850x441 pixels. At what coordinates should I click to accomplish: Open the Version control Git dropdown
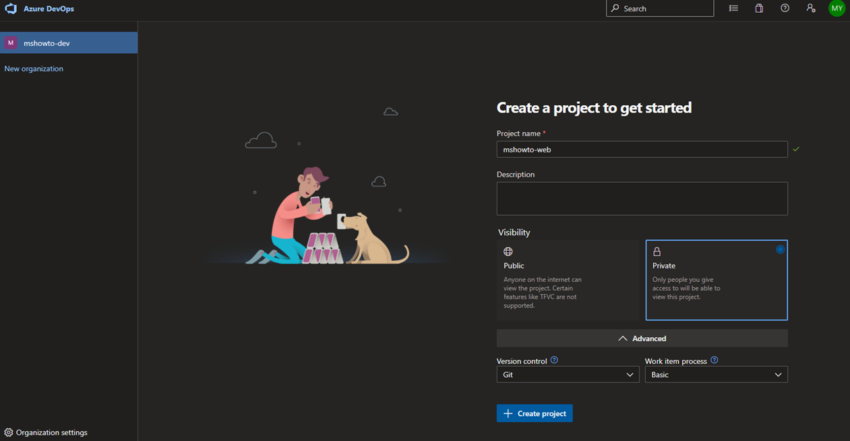click(567, 375)
